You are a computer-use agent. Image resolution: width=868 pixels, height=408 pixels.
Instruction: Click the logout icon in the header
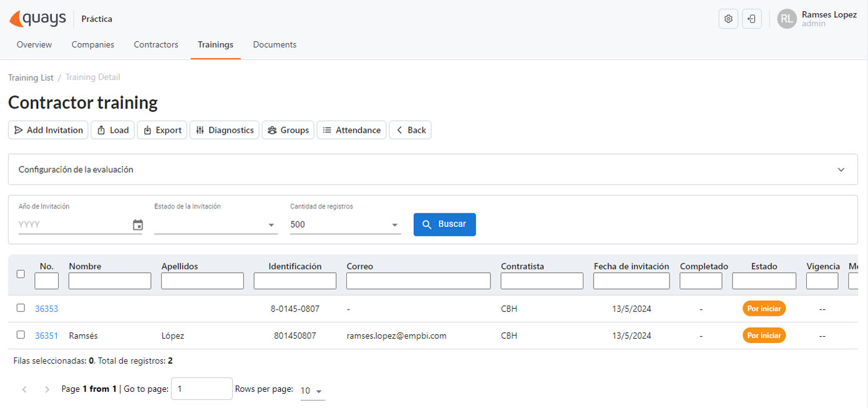click(x=752, y=18)
